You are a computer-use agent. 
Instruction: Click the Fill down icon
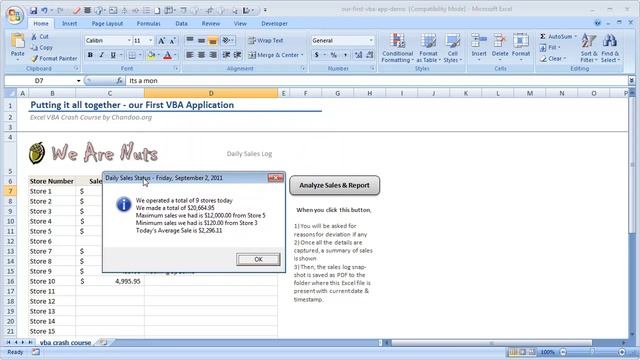pos(543,48)
